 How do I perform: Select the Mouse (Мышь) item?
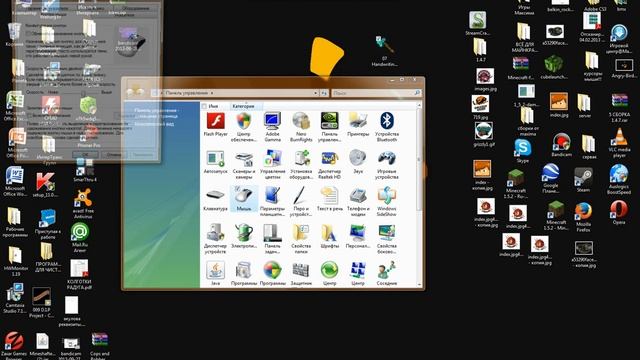coord(244,199)
